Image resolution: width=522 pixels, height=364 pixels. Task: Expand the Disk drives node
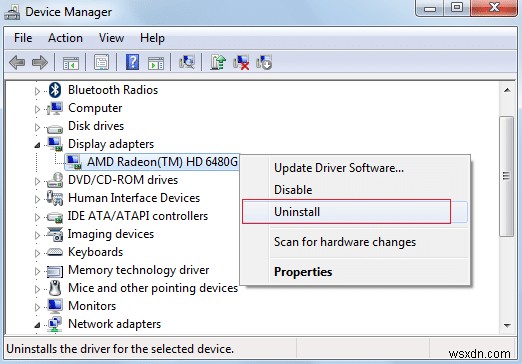37,127
